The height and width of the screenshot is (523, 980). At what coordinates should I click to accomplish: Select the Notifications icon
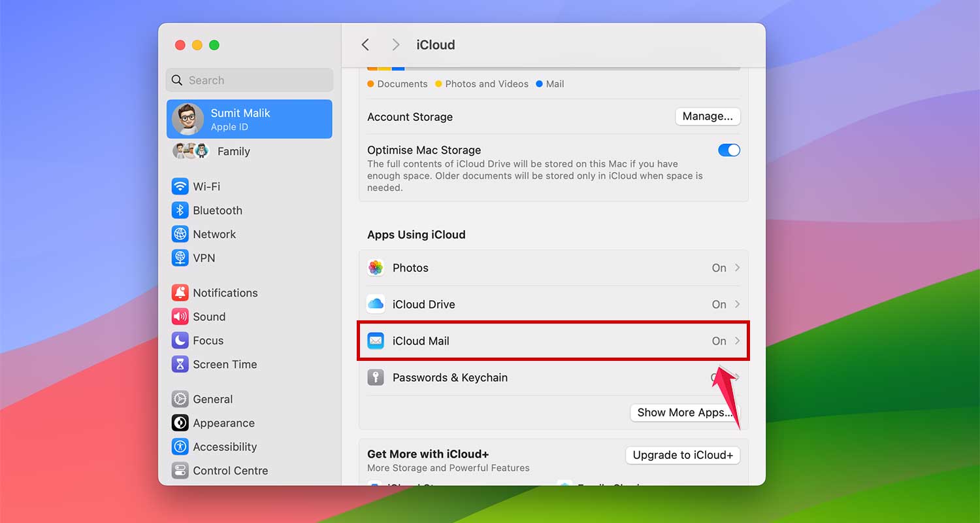[x=180, y=292]
